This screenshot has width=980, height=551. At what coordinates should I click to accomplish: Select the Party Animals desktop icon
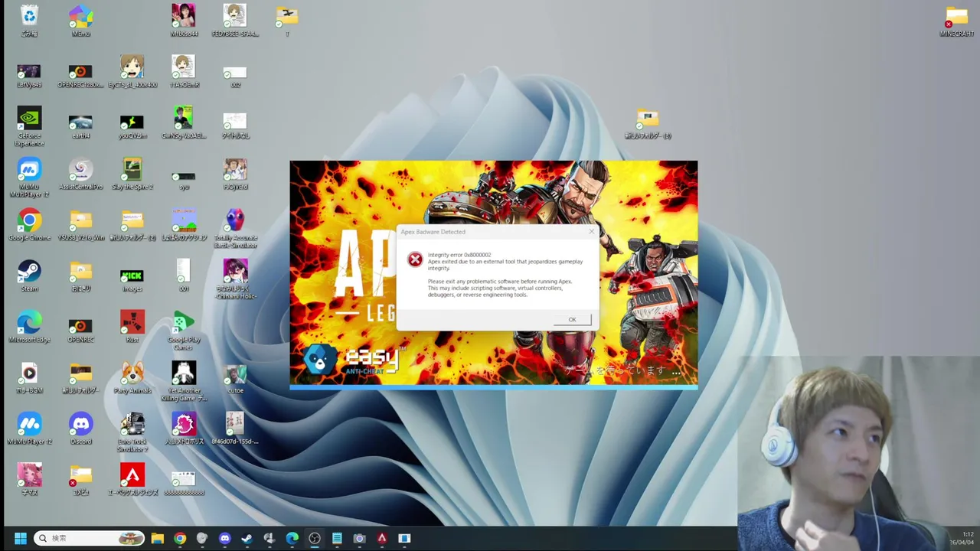click(132, 378)
